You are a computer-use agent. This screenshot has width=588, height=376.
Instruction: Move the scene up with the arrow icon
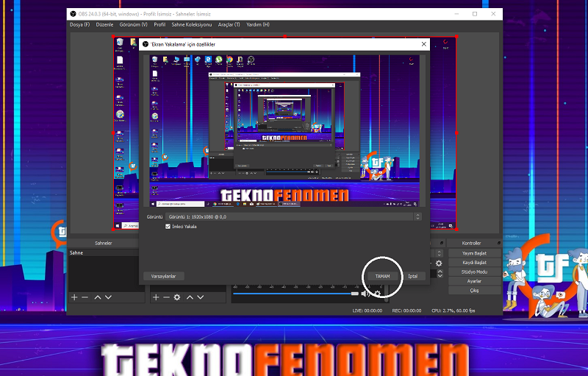[x=98, y=297]
